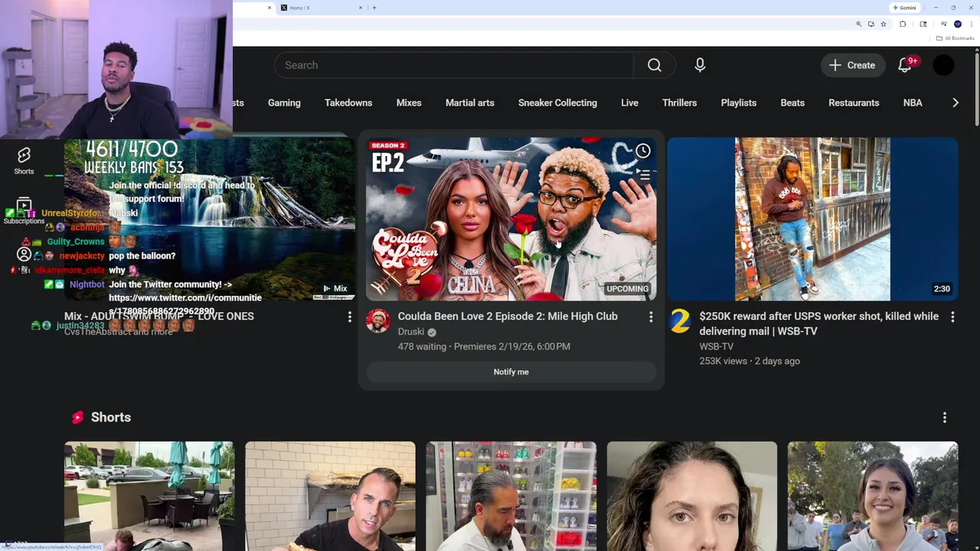980x551 pixels.
Task: Open the Short with sneaker shelf
Action: pyautogui.click(x=511, y=496)
